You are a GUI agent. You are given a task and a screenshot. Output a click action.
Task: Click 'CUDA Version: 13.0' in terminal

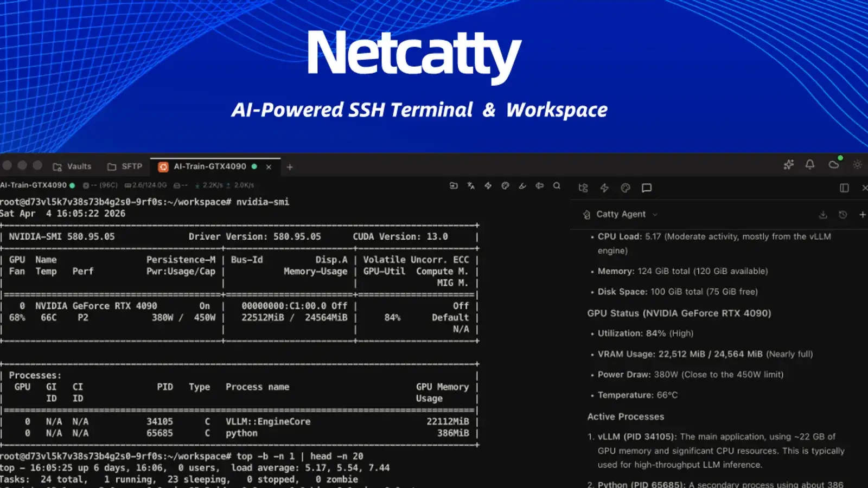(400, 236)
